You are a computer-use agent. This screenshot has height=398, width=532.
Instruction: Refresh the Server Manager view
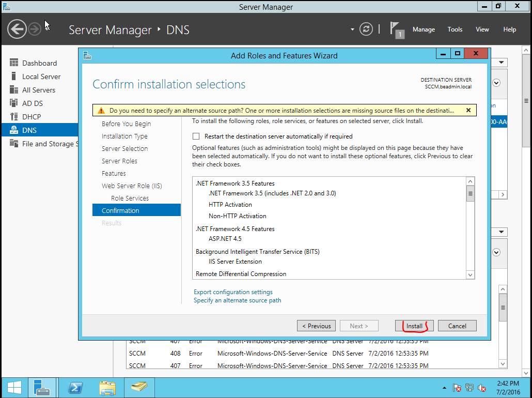click(x=366, y=29)
